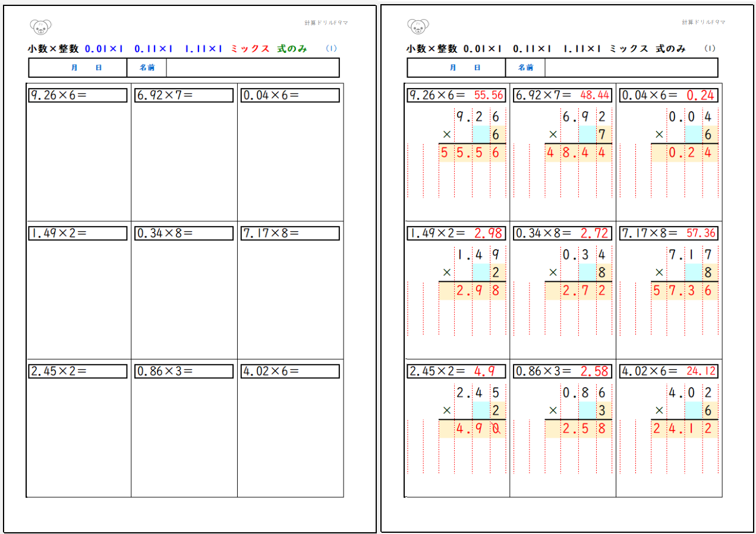This screenshot has height=534, width=756.
Task: Click the 0.04×6= problem on the left page
Action: pos(290,95)
